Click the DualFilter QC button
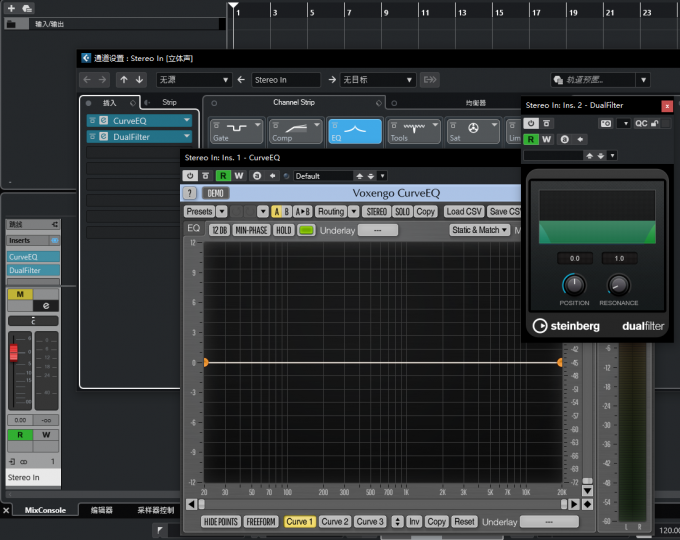 pos(641,124)
